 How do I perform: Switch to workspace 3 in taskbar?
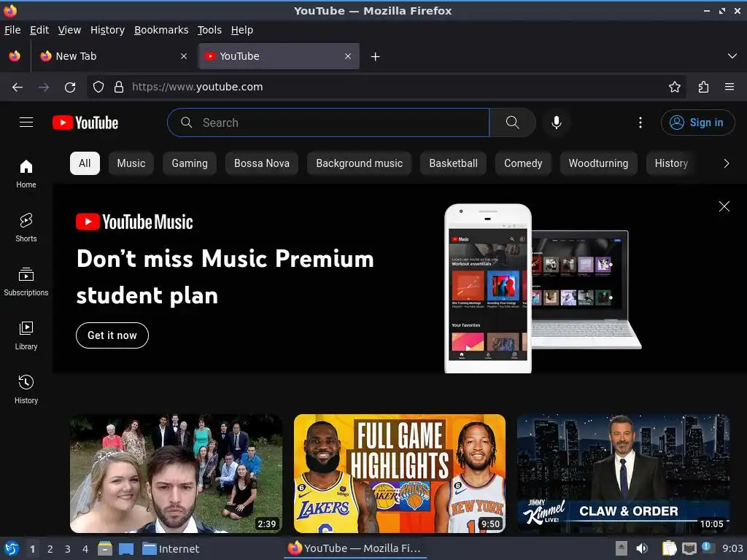[68, 549]
